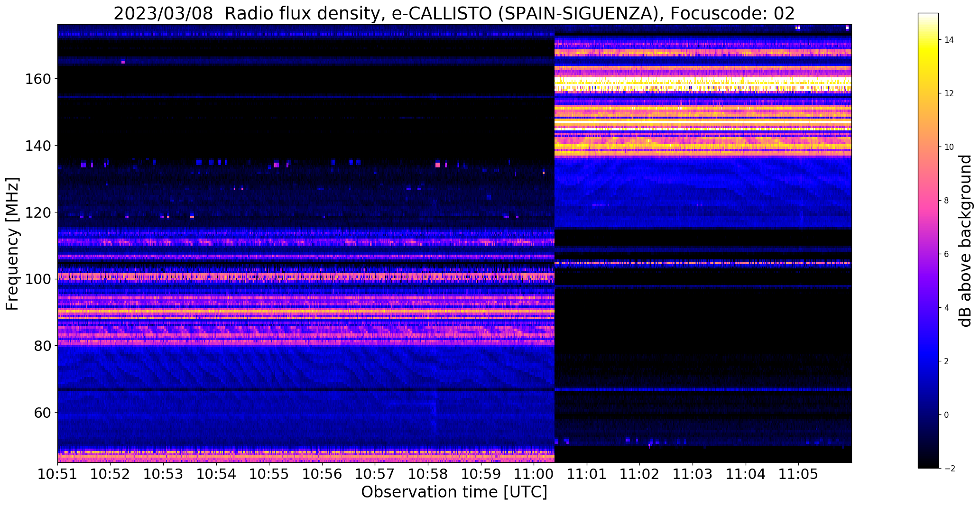
Task: Click the 10:56 time tick label
Action: [x=322, y=475]
